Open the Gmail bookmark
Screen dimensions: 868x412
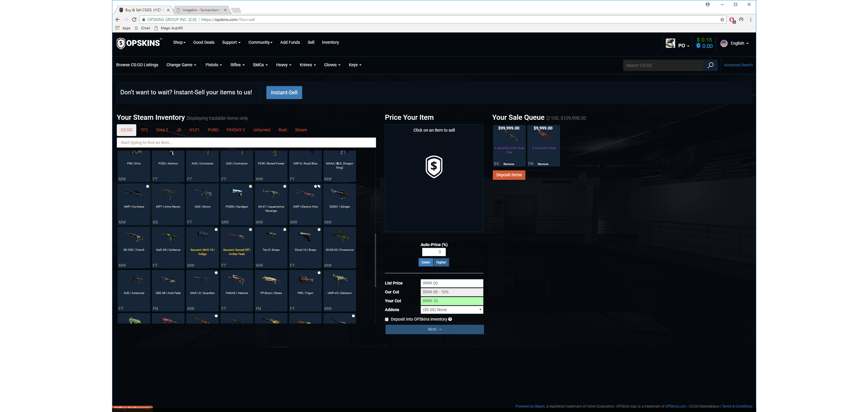click(x=142, y=28)
